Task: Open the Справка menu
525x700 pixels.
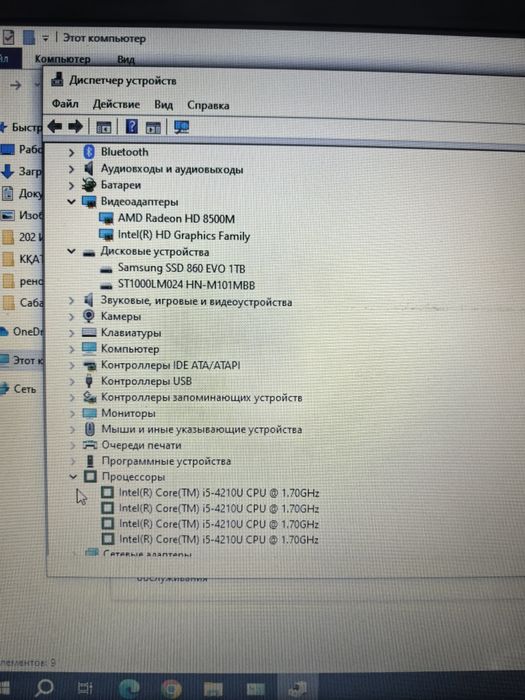Action: tap(208, 105)
